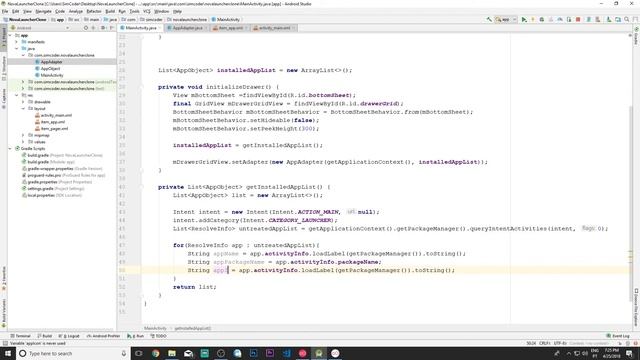Run the app with the green play button
The width and height of the screenshot is (640, 360).
click(524, 19)
